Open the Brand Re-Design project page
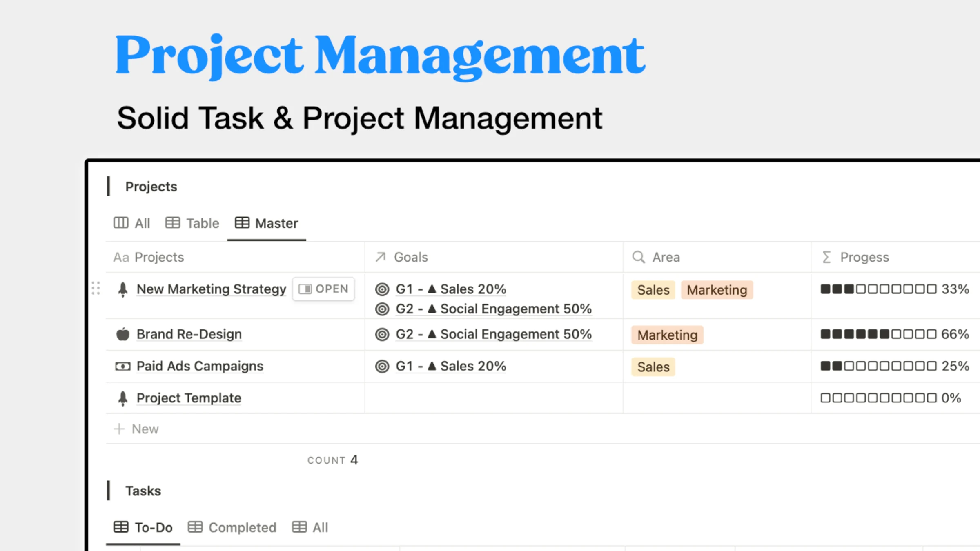Image resolution: width=980 pixels, height=551 pixels. pyautogui.click(x=189, y=334)
